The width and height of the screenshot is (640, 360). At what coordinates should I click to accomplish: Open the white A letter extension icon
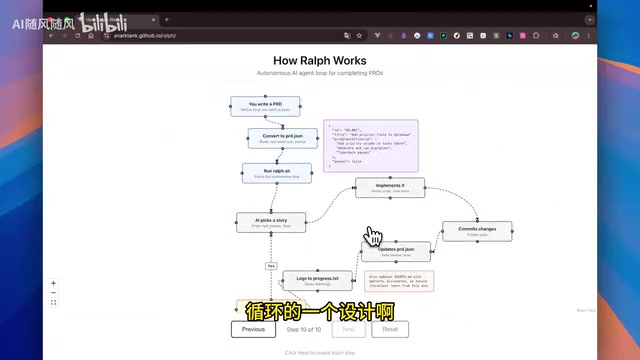(x=483, y=36)
